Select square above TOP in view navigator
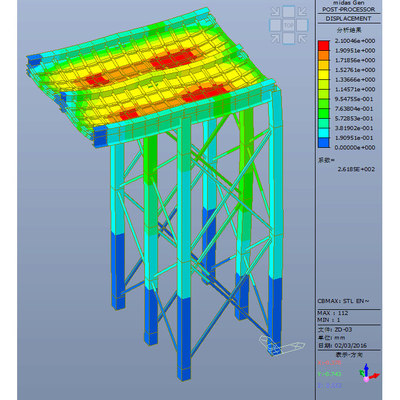400x400 pixels. (289, 12)
